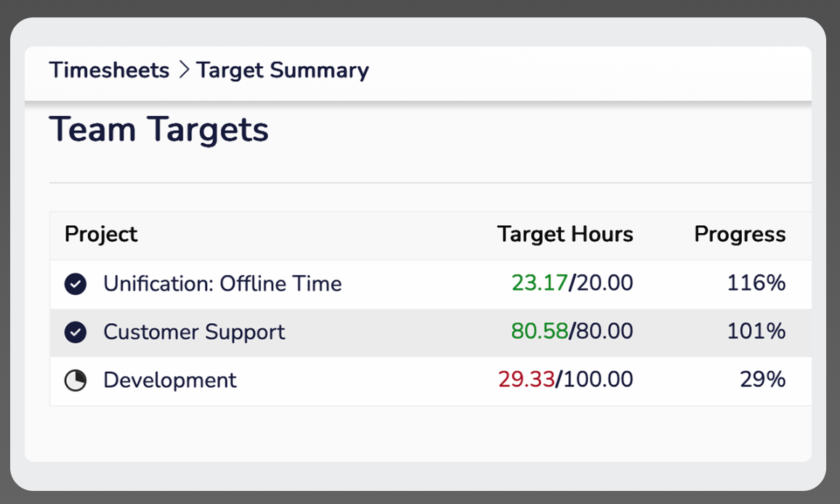The height and width of the screenshot is (504, 840).
Task: Click the Project column header
Action: pyautogui.click(x=101, y=234)
